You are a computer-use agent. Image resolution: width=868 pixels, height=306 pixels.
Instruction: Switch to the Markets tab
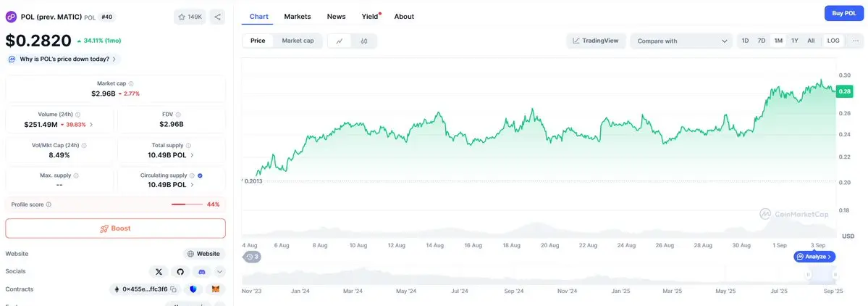click(x=298, y=17)
